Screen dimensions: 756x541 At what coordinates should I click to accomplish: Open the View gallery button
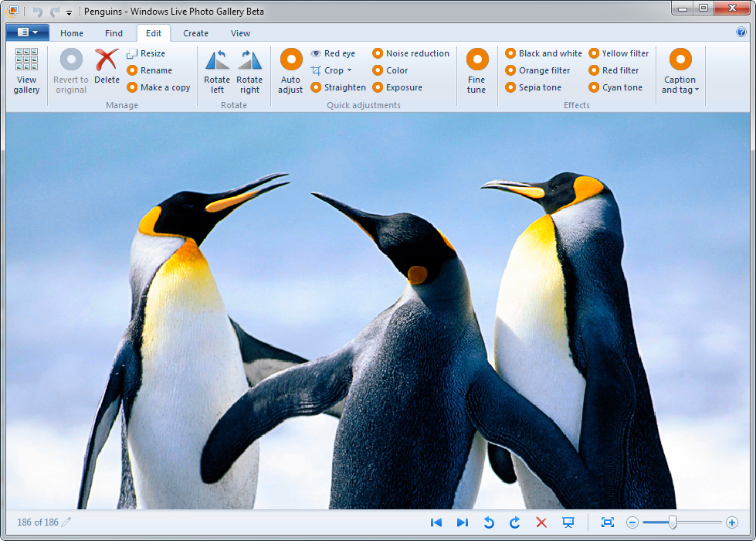coord(26,71)
